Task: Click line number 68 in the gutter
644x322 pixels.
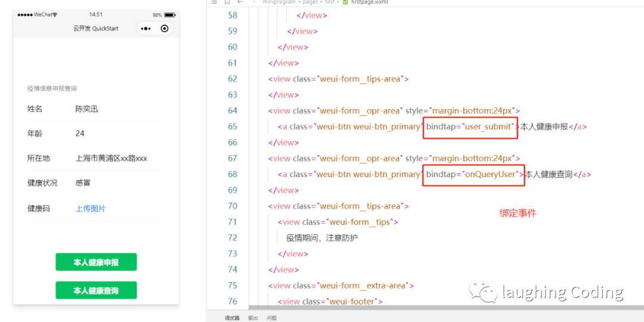Action: (x=233, y=174)
